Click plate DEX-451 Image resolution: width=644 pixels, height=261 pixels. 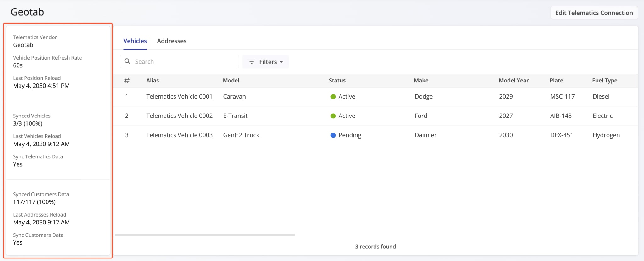click(561, 135)
